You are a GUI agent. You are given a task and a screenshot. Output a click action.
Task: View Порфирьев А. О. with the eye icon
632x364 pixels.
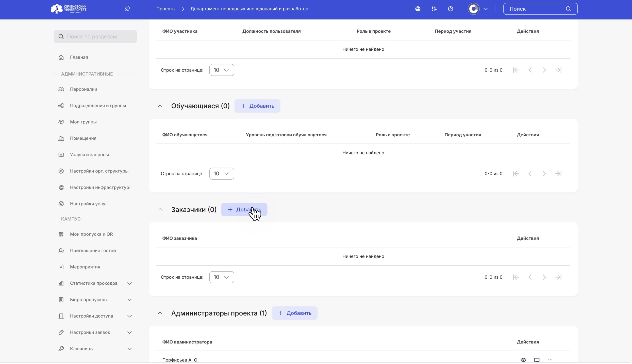[523, 360]
